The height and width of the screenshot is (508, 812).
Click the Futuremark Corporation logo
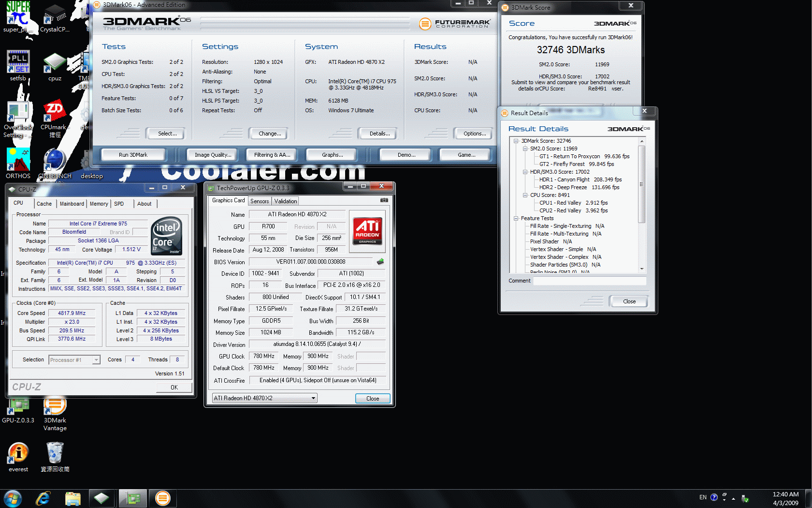click(454, 23)
